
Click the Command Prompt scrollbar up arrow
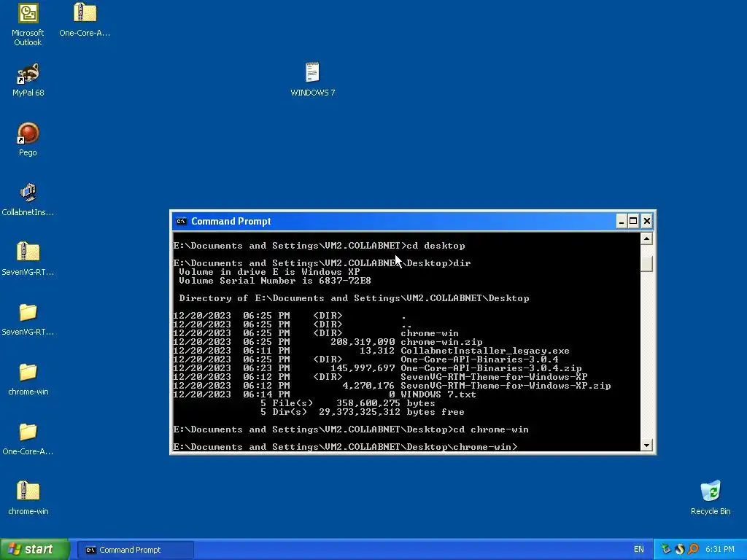(646, 238)
